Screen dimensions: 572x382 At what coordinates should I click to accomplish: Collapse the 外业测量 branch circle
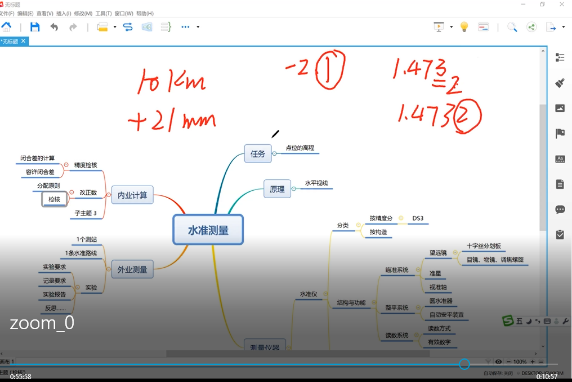108,269
